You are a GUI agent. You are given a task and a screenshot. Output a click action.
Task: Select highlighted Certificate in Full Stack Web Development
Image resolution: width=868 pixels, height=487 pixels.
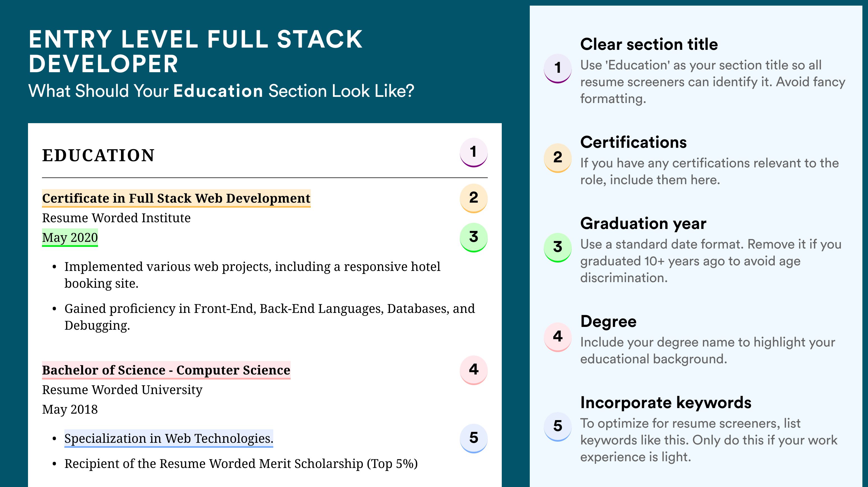(176, 198)
